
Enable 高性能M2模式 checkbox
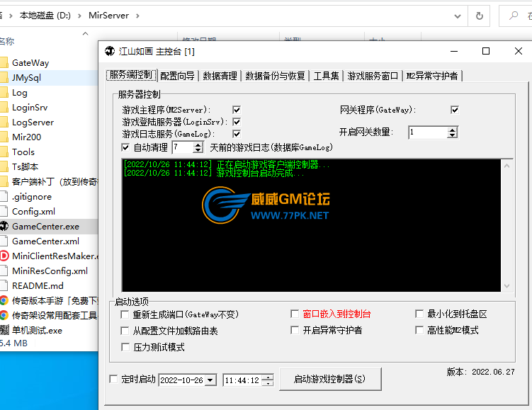click(419, 330)
